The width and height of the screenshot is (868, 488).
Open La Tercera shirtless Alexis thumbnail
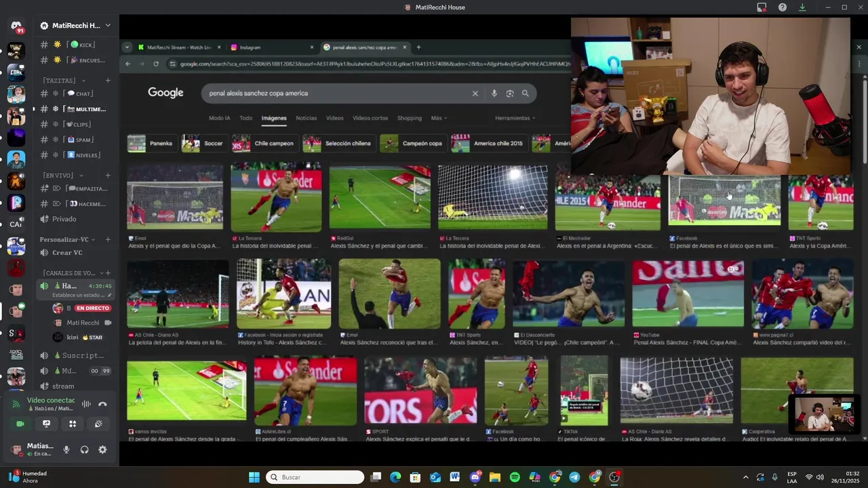276,197
